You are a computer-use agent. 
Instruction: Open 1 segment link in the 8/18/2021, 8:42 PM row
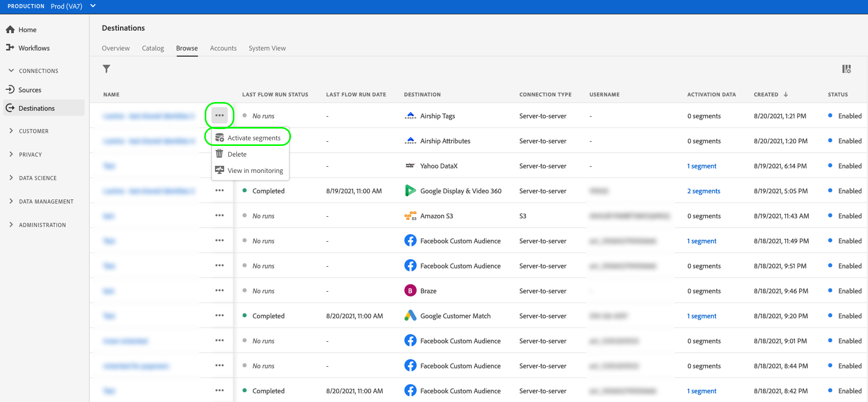pyautogui.click(x=702, y=391)
